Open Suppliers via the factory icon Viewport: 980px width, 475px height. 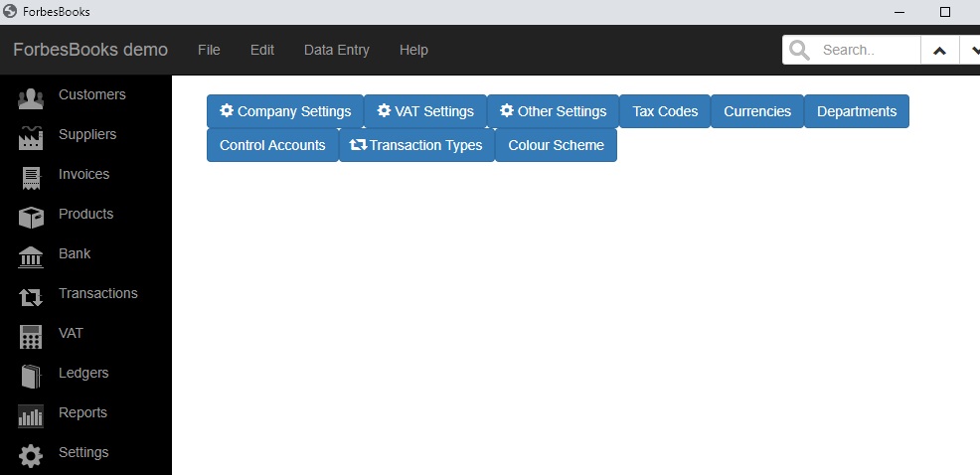31,139
